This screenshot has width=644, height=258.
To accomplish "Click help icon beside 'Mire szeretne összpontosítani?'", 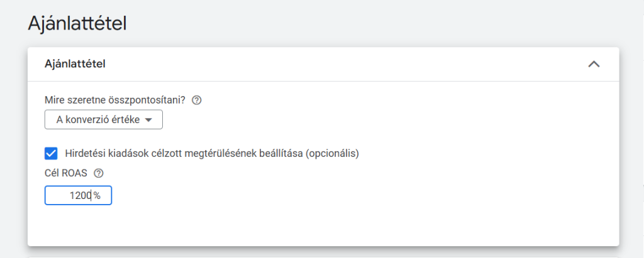I will (197, 100).
